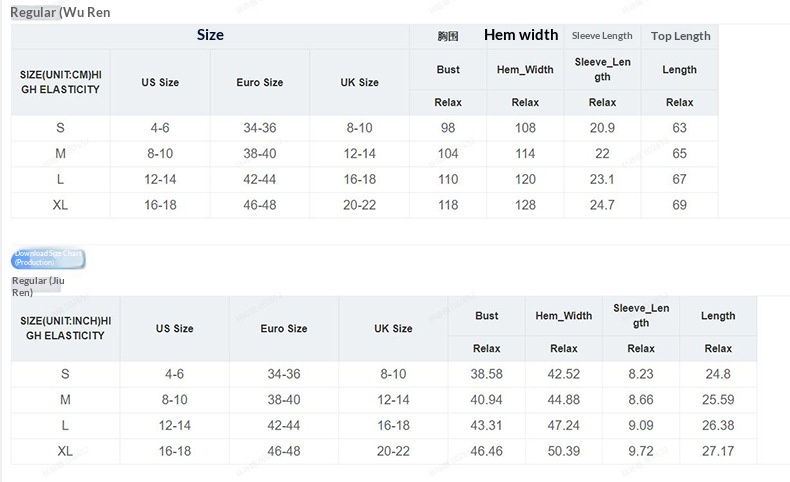Select the SIZE(UNIT:CM) high elasticity header
Screen dimensions: 790x482
[x=61, y=82]
